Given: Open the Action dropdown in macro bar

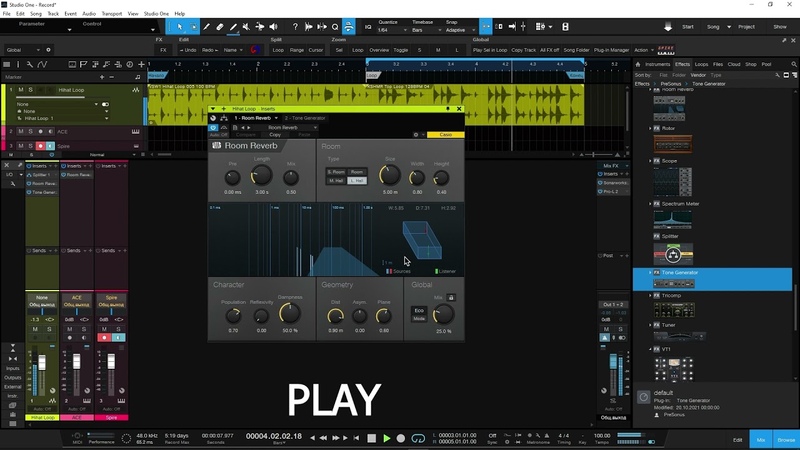Looking at the screenshot, I should pyautogui.click(x=643, y=50).
